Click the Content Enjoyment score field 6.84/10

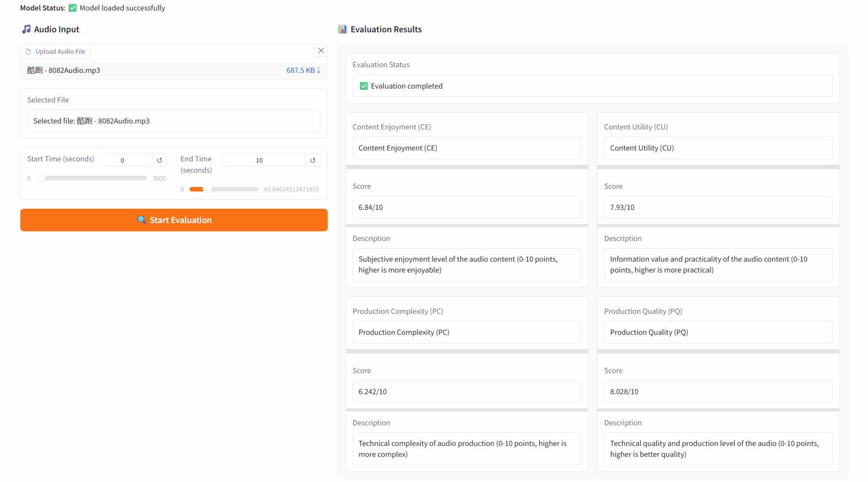pos(466,207)
